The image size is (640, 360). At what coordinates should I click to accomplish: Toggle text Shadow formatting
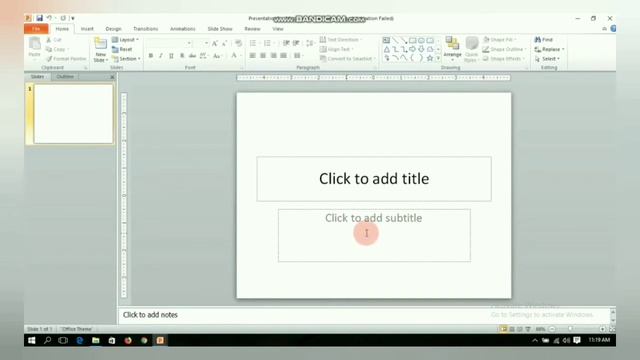[182, 56]
